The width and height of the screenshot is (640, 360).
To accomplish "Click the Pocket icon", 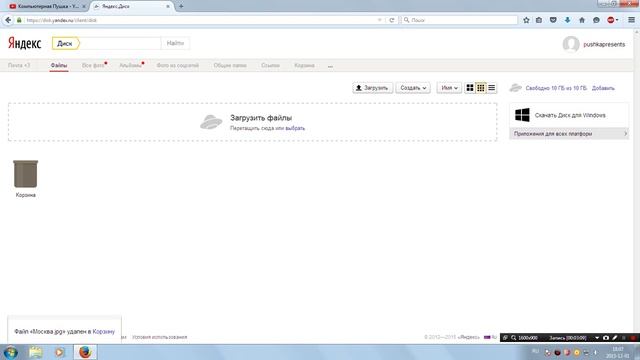I will (553, 20).
